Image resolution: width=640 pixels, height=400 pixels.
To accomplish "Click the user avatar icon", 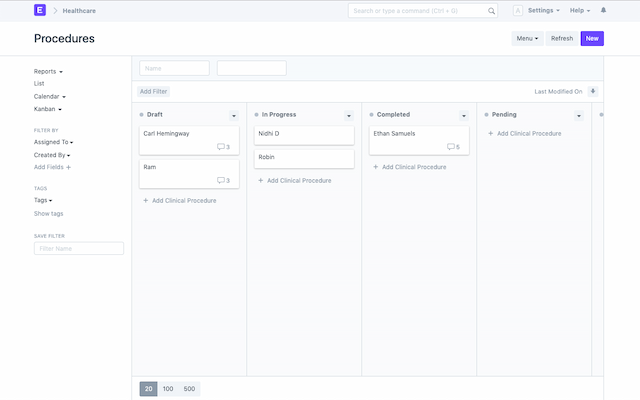I will pos(517,10).
